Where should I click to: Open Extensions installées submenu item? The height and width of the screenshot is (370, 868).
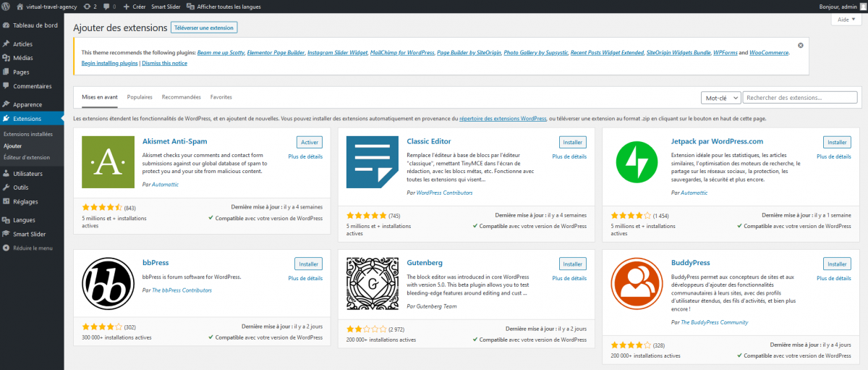pyautogui.click(x=28, y=135)
